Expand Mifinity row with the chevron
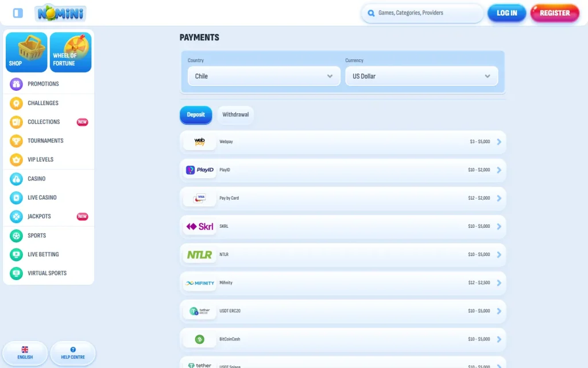588x368 pixels. click(499, 283)
